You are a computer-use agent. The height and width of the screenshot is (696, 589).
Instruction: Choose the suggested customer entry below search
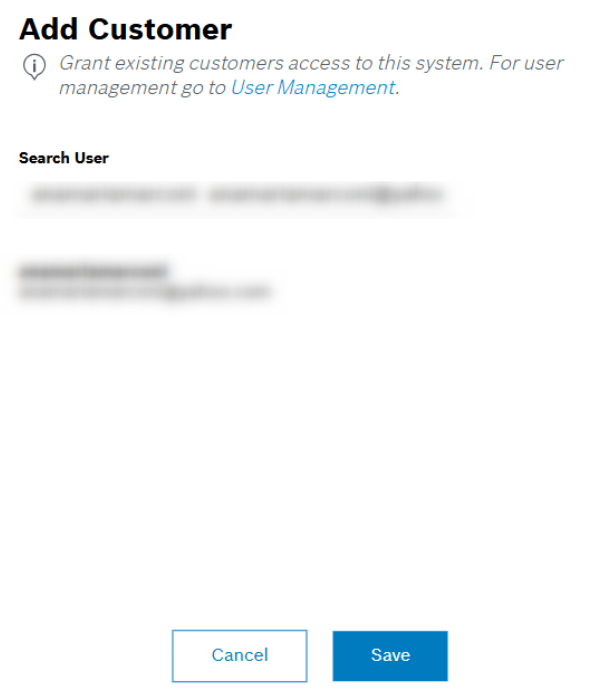[x=145, y=281]
